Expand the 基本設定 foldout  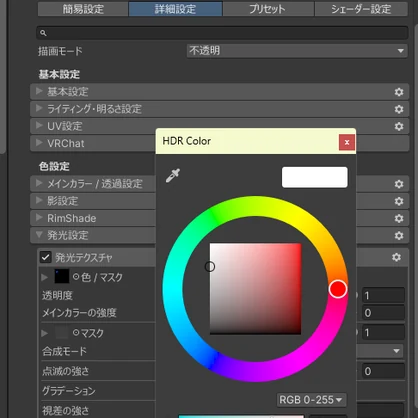pyautogui.click(x=39, y=91)
